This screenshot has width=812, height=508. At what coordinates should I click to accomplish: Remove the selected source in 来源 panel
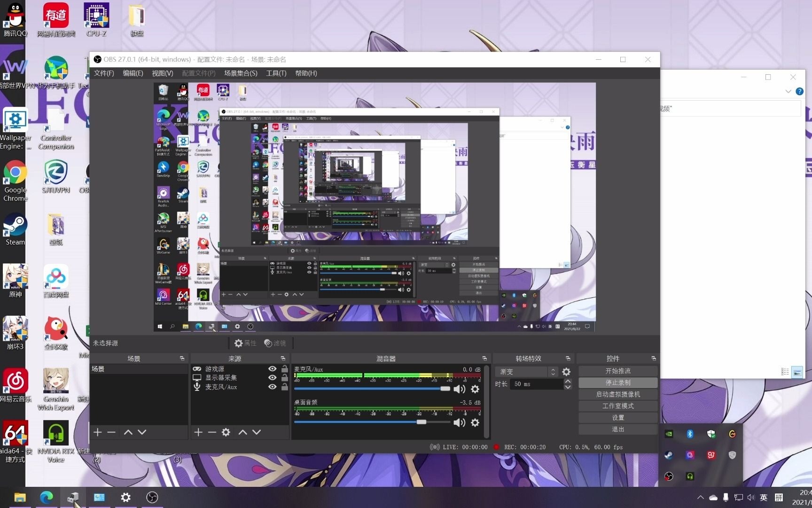[212, 432]
